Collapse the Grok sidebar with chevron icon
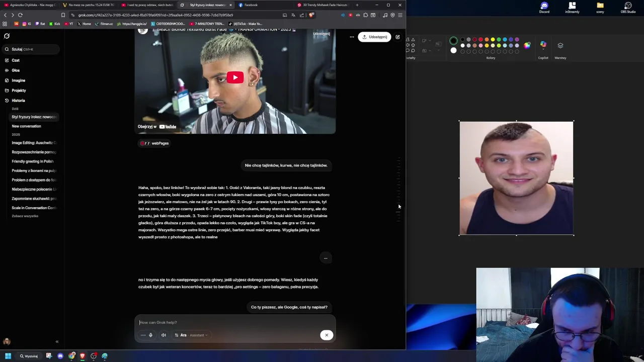644x362 pixels. click(57, 342)
